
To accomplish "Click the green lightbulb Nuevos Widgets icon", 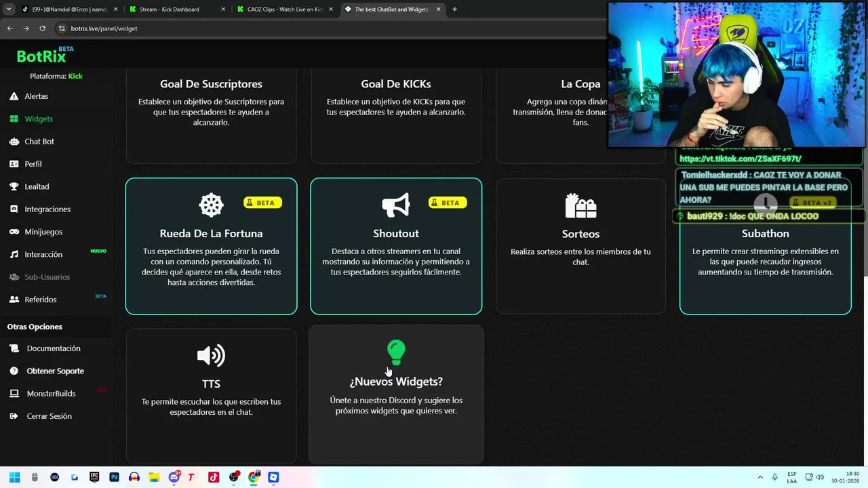I will (396, 352).
